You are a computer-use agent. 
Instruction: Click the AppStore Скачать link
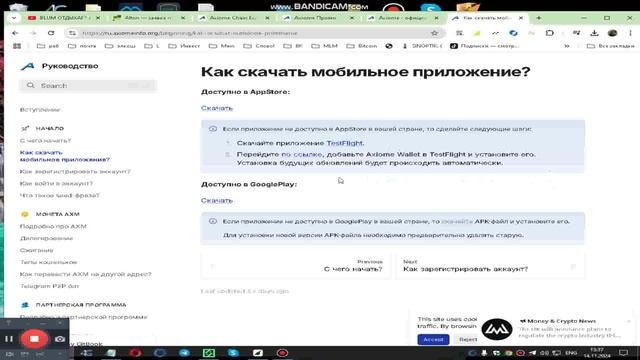point(217,108)
